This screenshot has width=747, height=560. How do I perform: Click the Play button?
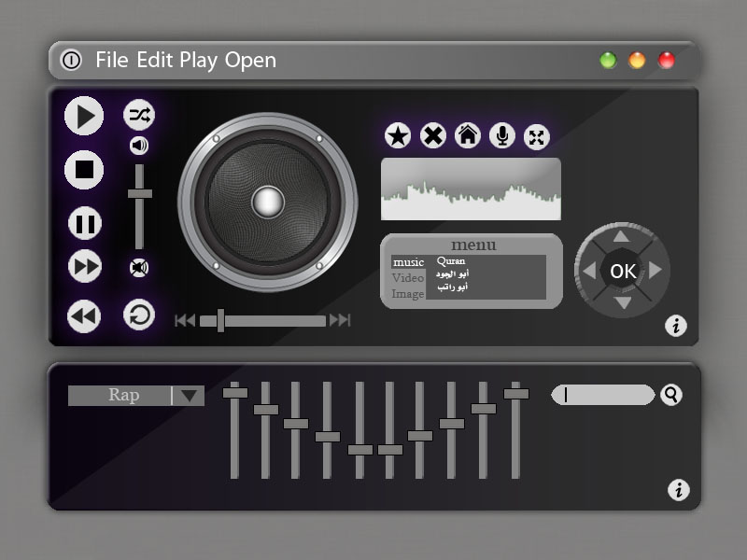pos(84,116)
